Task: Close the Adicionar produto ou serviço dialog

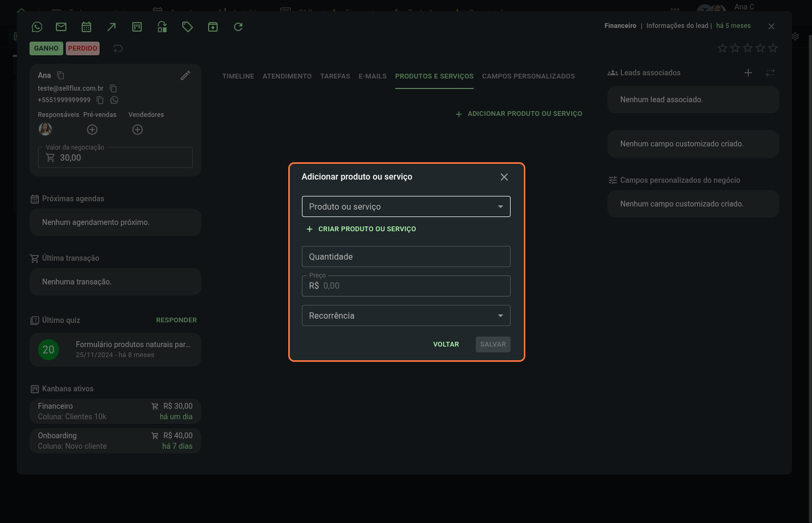Action: click(x=504, y=177)
